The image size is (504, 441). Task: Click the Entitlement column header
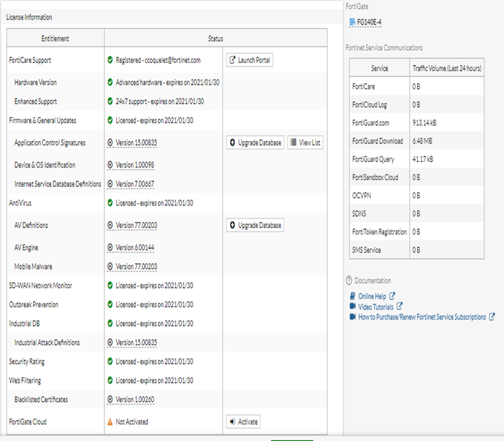point(55,39)
